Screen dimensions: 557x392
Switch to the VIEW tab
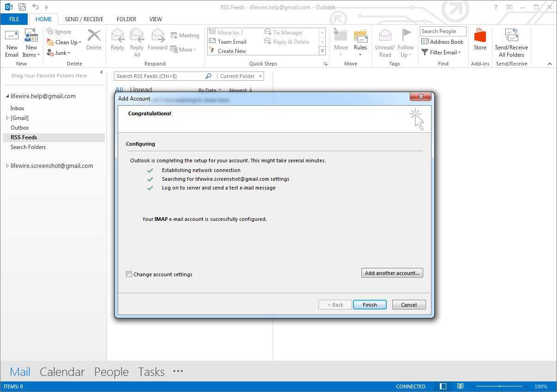click(156, 19)
